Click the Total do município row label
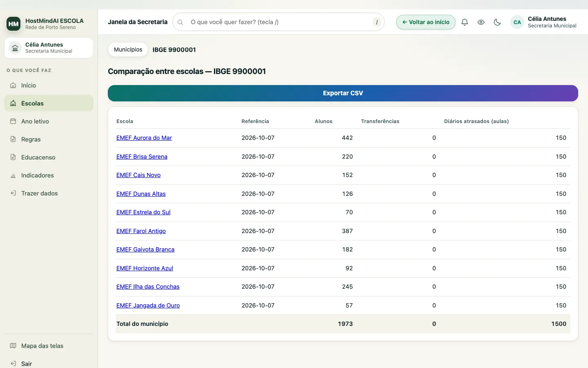Screen dimensions: 588x368 coord(142,324)
